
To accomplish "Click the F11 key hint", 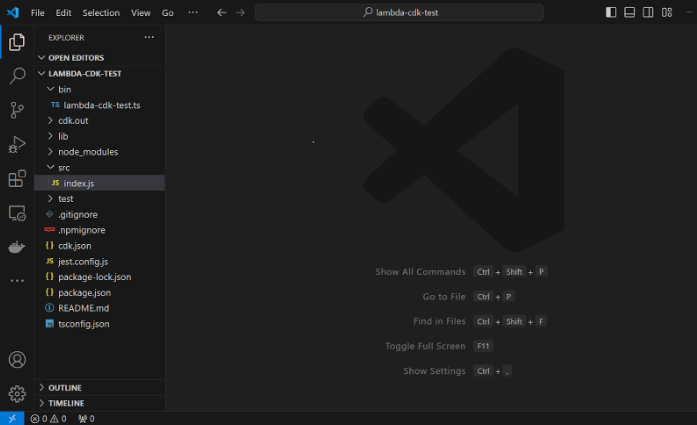I will coord(483,346).
